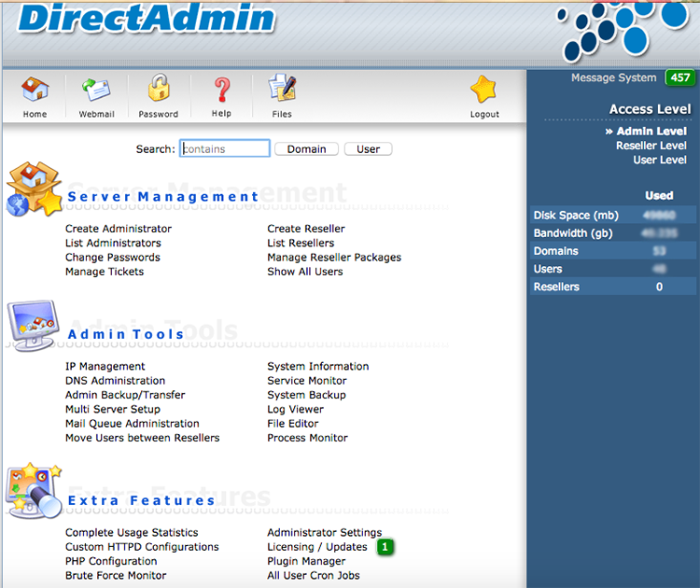Screen dimensions: 700x588
Task: Click the Users usage row label
Action: tap(548, 269)
